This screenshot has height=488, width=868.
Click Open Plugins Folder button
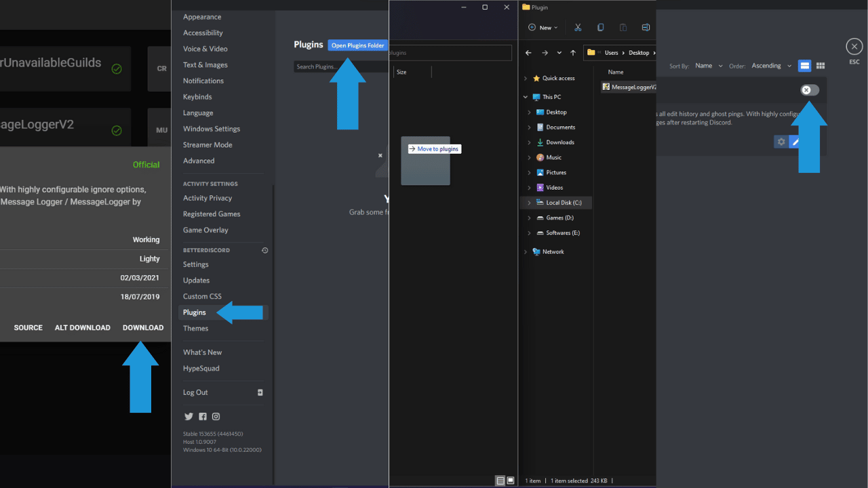tap(358, 45)
